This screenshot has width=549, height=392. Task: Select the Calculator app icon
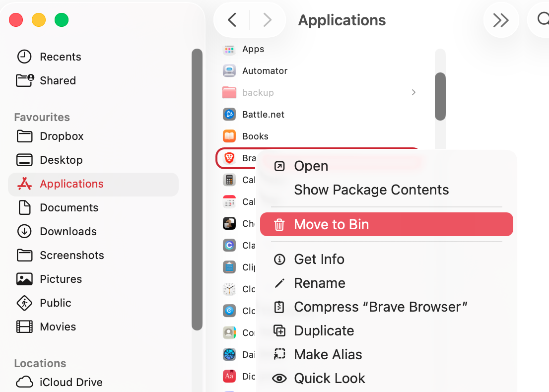pos(229,180)
